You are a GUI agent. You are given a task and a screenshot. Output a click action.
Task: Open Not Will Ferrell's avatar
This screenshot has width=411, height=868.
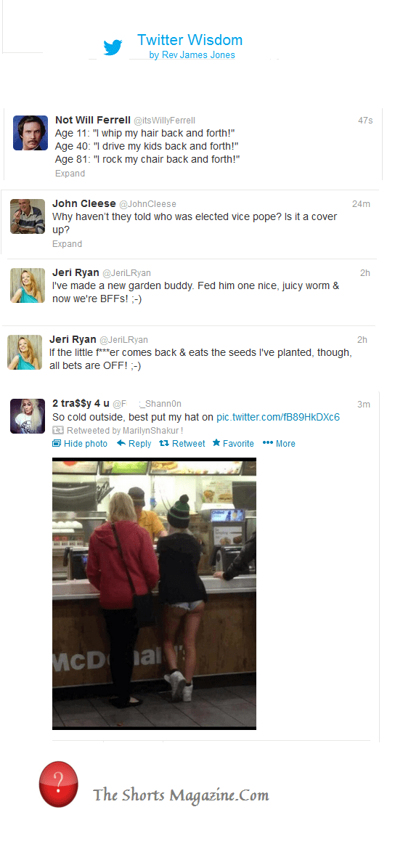pos(30,133)
